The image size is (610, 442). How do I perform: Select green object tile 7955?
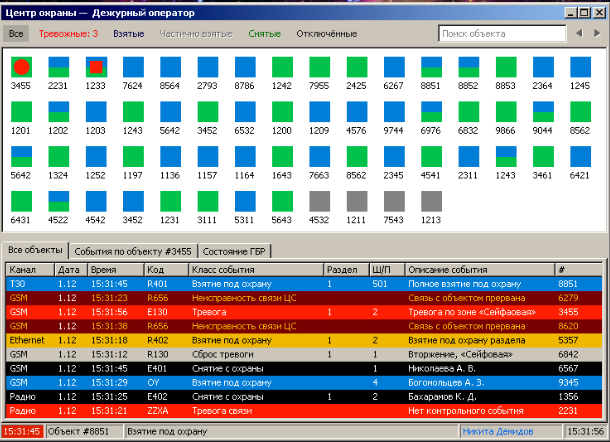pyautogui.click(x=319, y=67)
